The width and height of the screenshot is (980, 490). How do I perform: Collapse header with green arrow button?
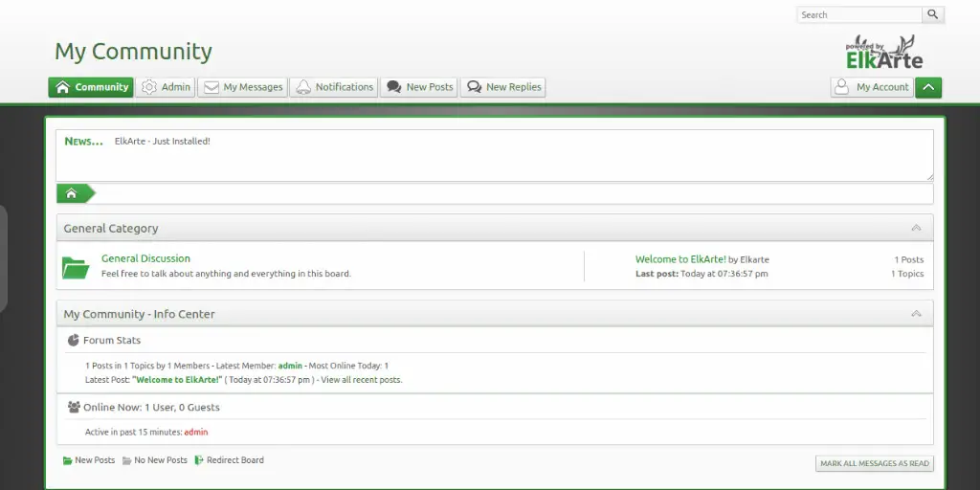coord(928,87)
